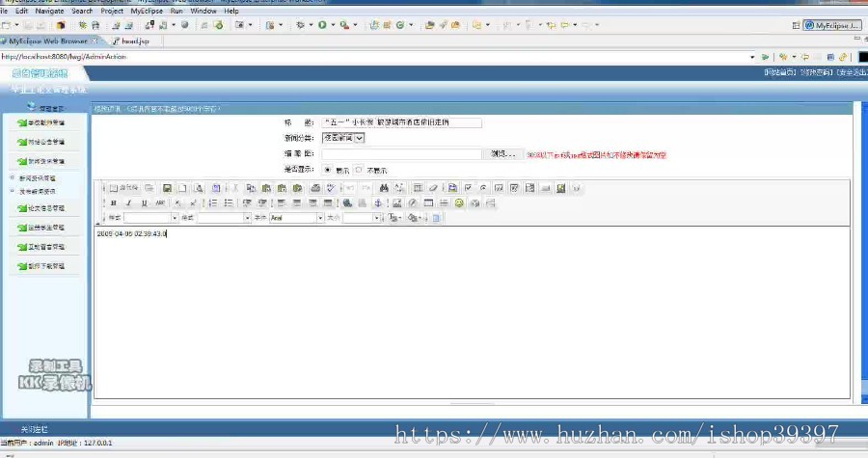Apply strikethrough (ABC) formatting

point(160,203)
